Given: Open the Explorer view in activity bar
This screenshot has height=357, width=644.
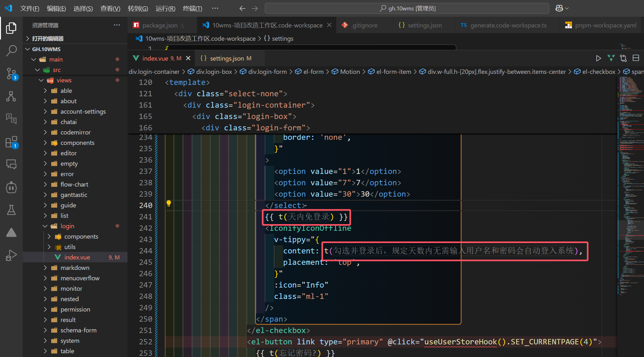Looking at the screenshot, I should click(11, 28).
